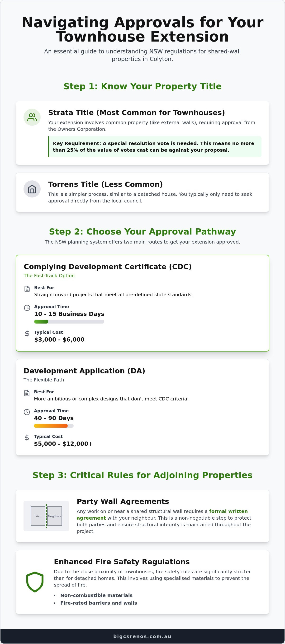
Task: Click the CDC Typical Cost dollar icon
Action: (x=27, y=333)
